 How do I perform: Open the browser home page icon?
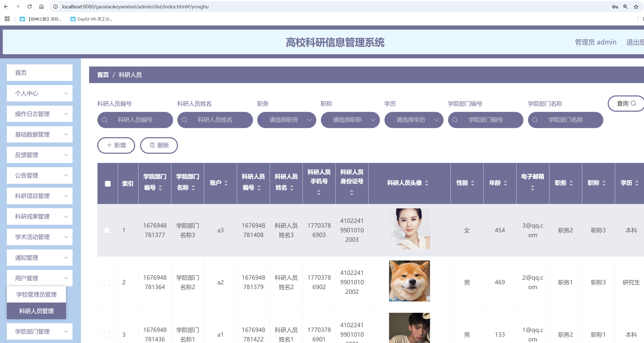pyautogui.click(x=41, y=7)
